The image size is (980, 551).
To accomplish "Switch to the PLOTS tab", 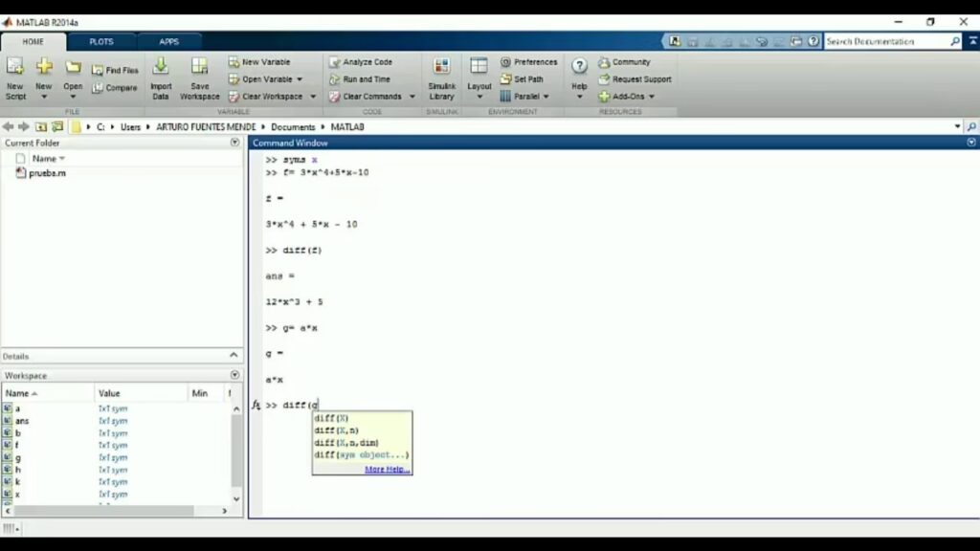I will (101, 42).
